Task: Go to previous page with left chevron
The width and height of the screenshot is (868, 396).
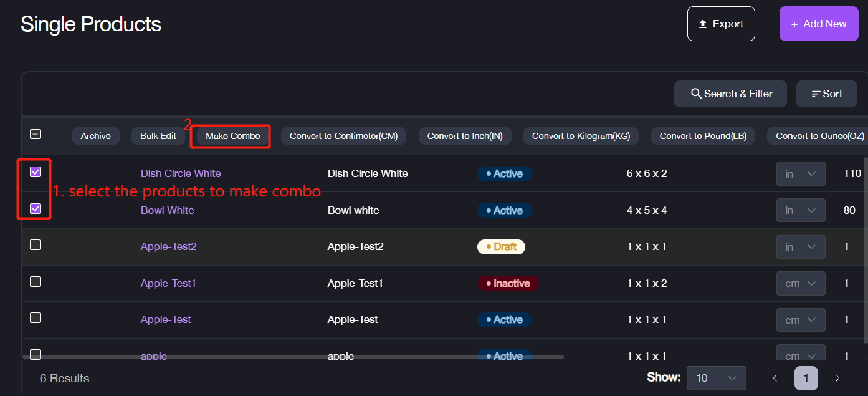Action: pos(775,378)
